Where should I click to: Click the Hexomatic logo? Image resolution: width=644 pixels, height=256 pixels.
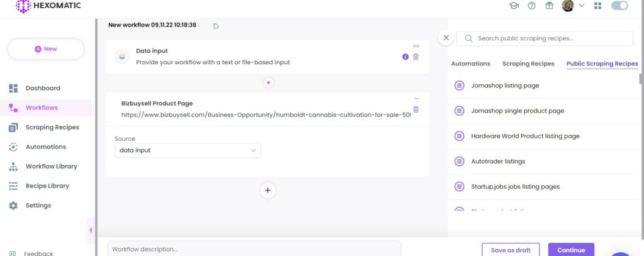48,6
